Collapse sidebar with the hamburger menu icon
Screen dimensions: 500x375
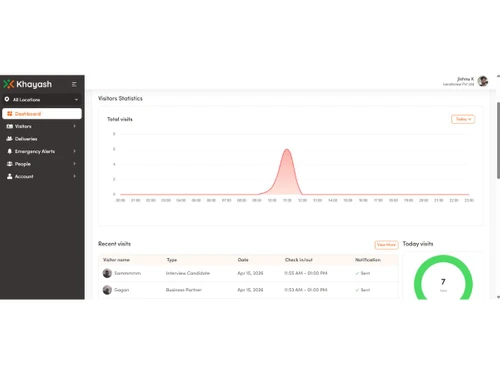[x=74, y=84]
